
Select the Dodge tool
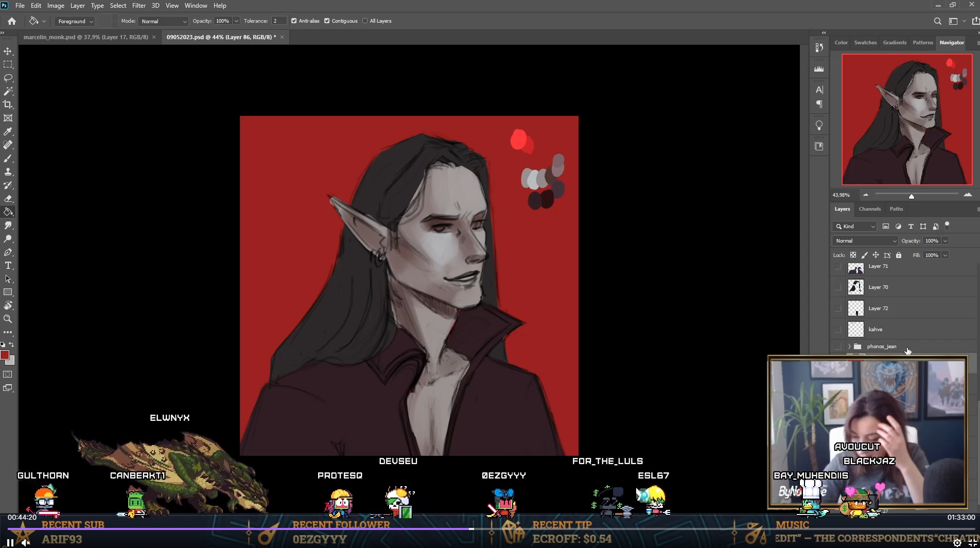click(x=8, y=239)
